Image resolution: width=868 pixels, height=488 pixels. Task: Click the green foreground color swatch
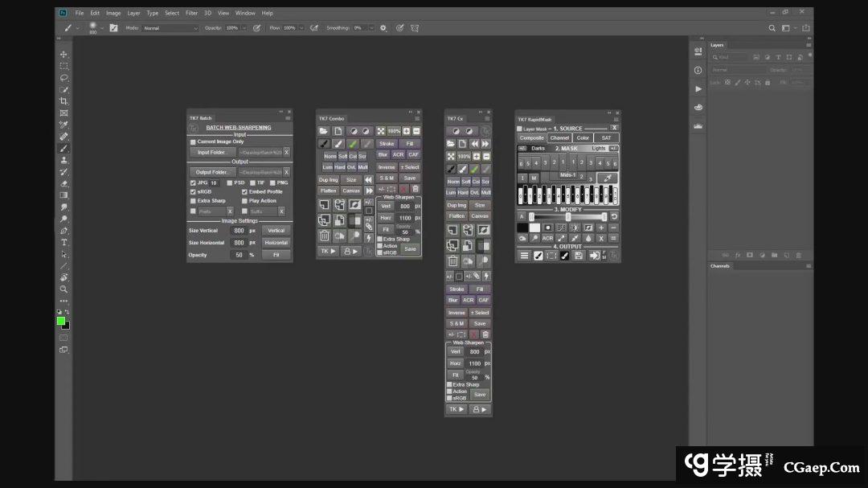[x=61, y=321]
